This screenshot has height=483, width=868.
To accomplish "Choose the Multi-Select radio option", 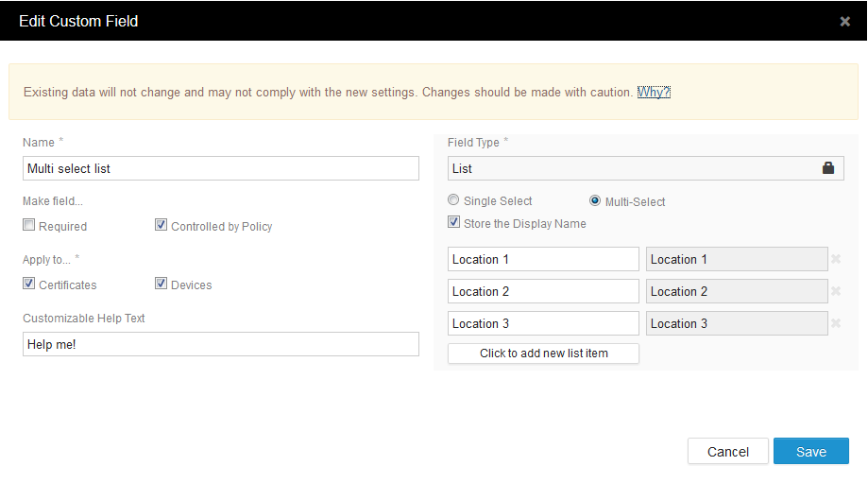I will pos(595,200).
